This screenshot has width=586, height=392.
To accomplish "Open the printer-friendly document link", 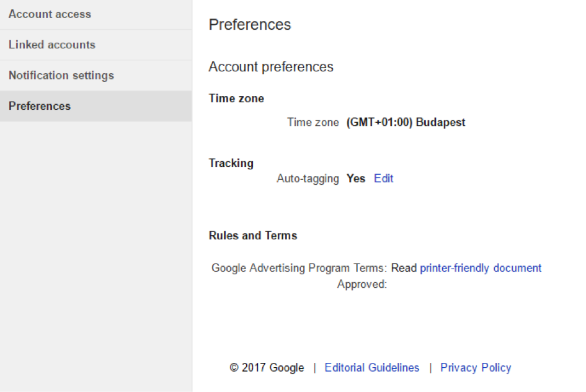I will (x=481, y=268).
